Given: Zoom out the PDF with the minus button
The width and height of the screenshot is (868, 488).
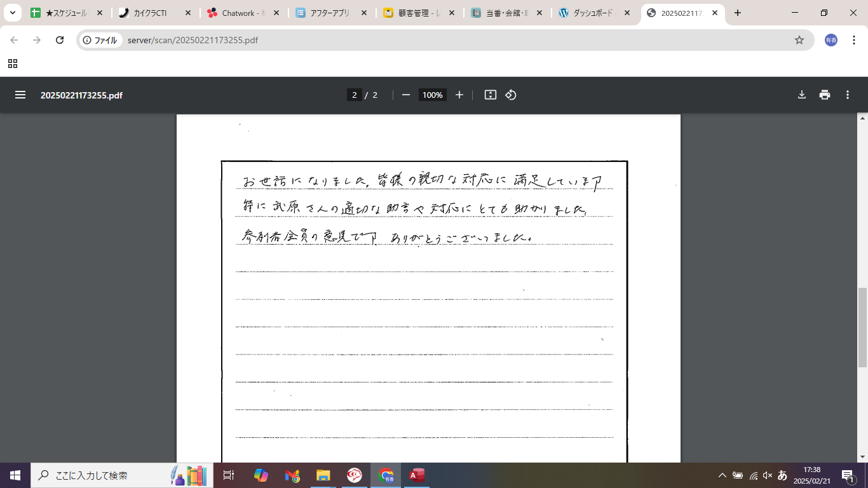Looking at the screenshot, I should point(406,95).
